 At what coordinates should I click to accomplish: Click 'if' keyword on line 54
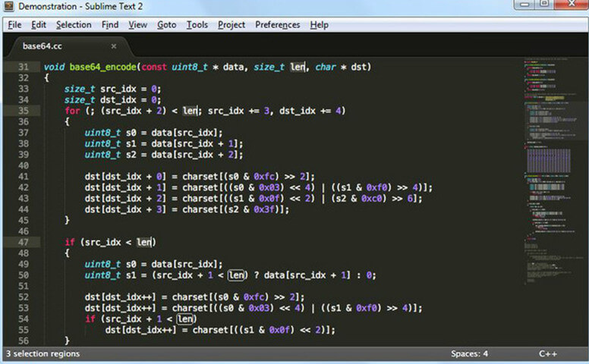pyautogui.click(x=90, y=319)
